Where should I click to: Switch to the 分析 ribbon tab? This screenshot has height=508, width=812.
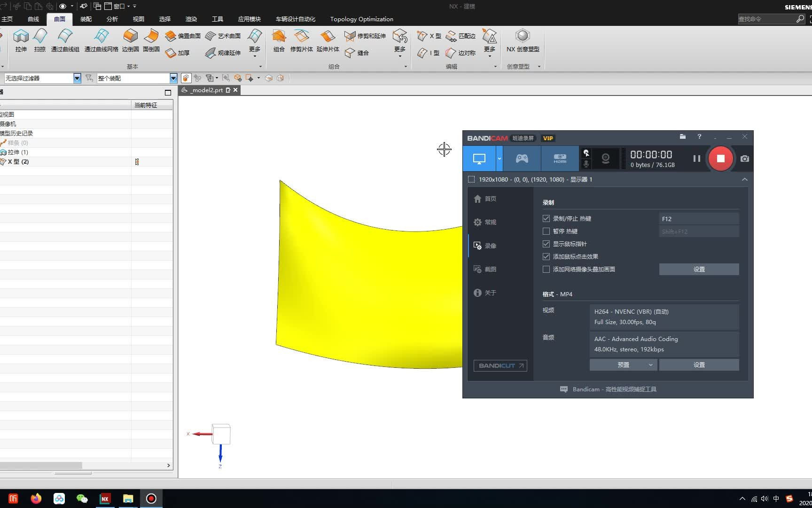click(112, 19)
